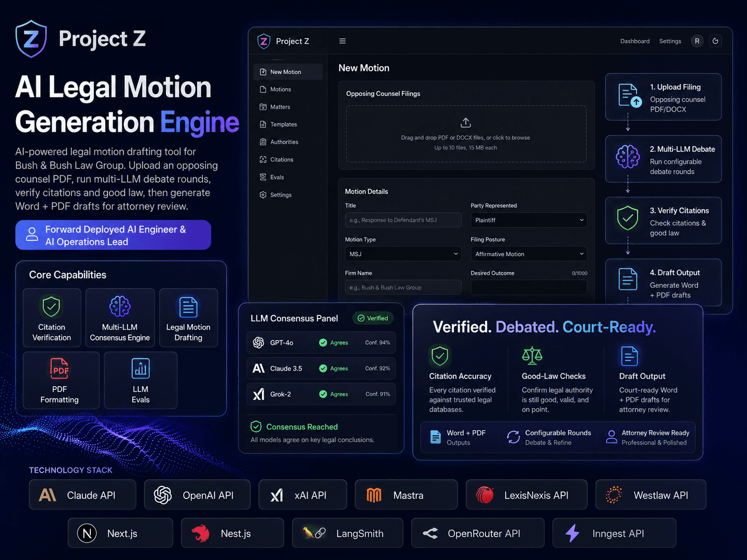Click the LLM Evals card

click(x=140, y=381)
